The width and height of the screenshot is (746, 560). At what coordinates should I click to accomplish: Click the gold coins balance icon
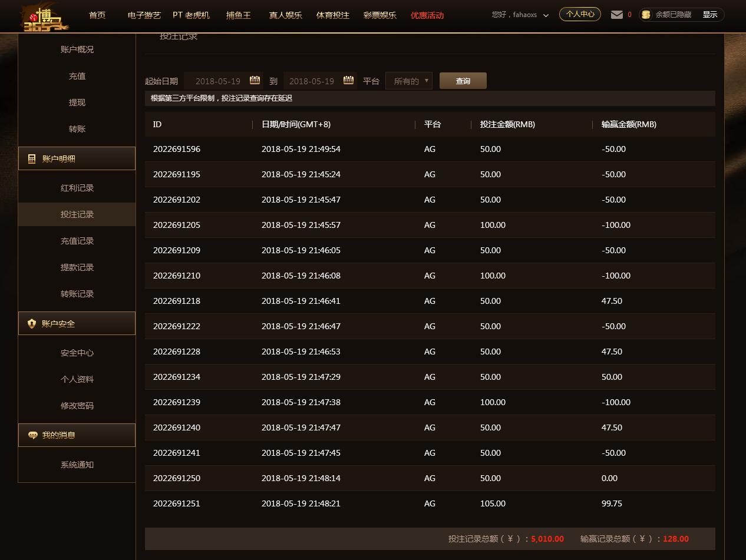pyautogui.click(x=646, y=15)
